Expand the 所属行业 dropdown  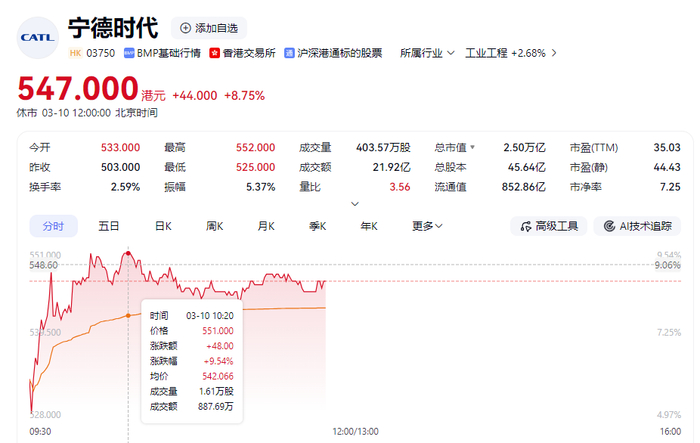pos(427,53)
